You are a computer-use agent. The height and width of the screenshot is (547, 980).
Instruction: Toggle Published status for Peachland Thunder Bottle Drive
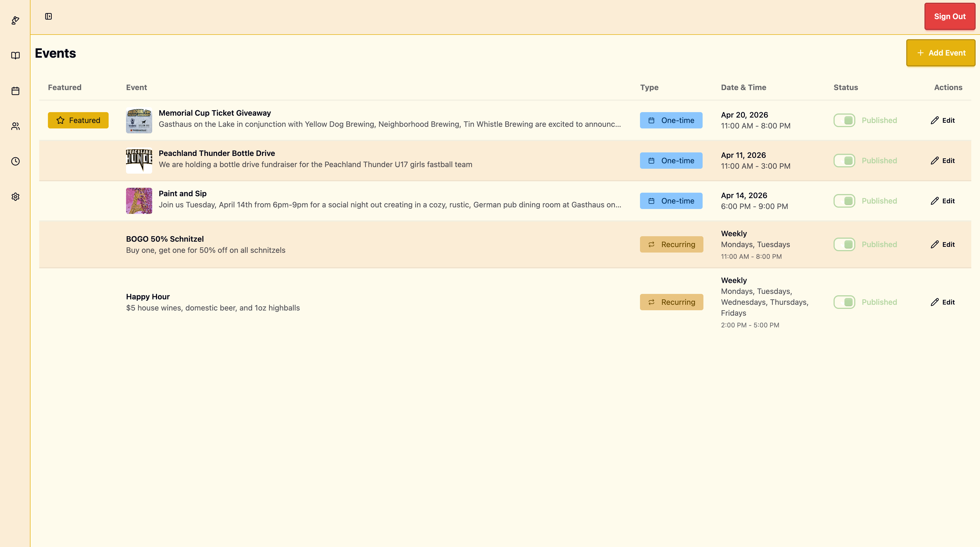coord(844,160)
